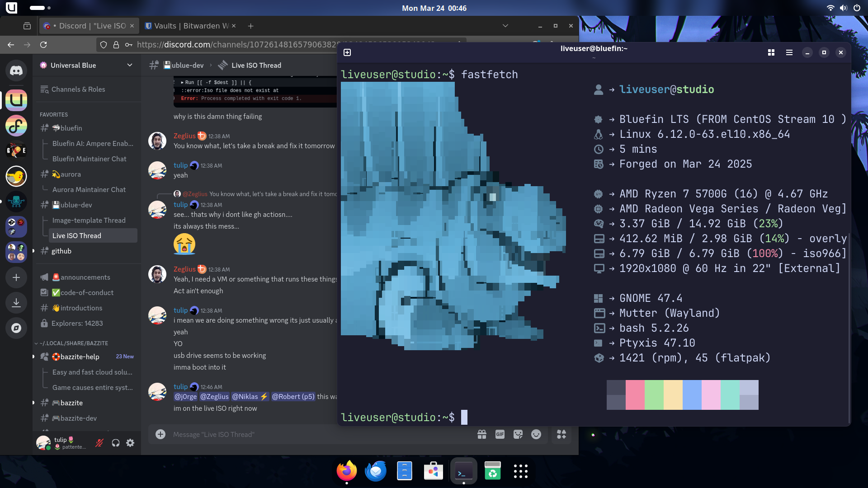Open Channels & Roles link
The height and width of the screenshot is (488, 868).
[x=78, y=89]
